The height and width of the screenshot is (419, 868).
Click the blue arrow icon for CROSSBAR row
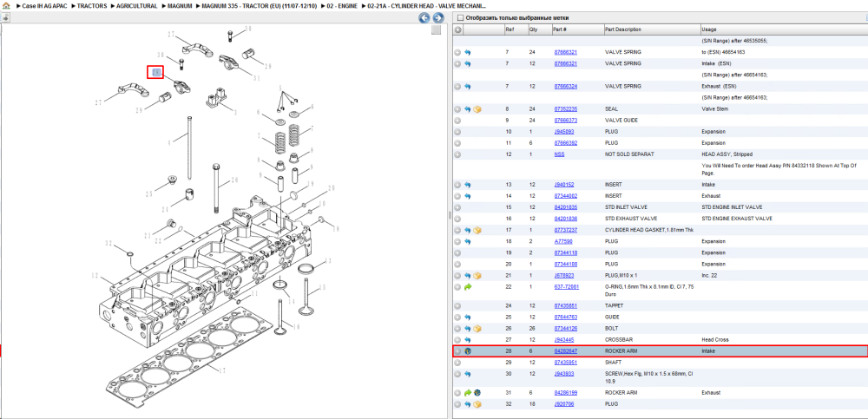[x=467, y=340]
